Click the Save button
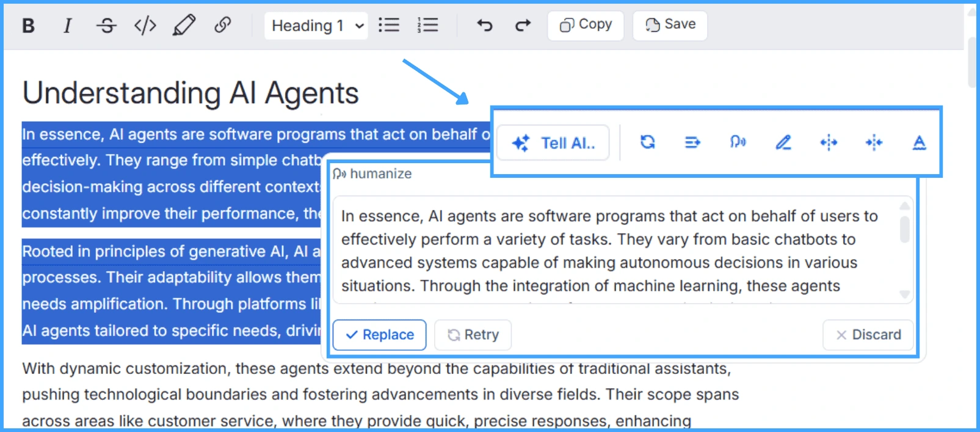The width and height of the screenshot is (980, 432). [x=670, y=25]
